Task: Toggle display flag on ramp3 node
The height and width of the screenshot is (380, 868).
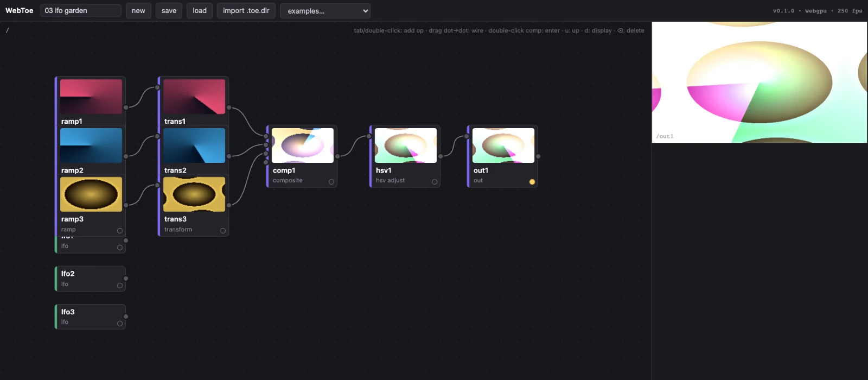Action: (x=120, y=231)
